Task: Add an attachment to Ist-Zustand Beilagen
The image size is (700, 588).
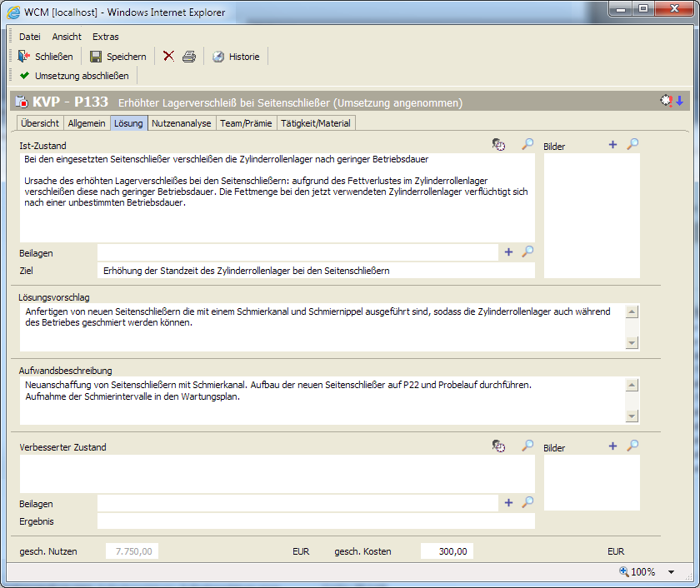Action: pyautogui.click(x=508, y=252)
